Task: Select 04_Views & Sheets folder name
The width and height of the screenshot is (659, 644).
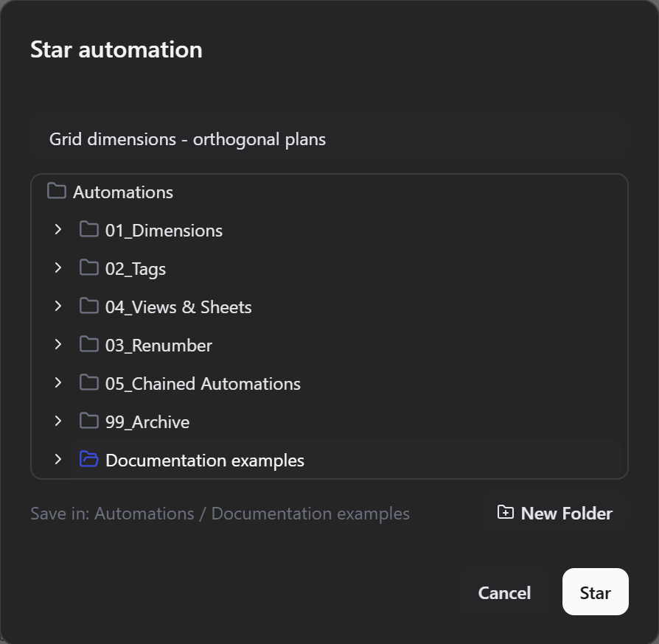Action: click(178, 307)
